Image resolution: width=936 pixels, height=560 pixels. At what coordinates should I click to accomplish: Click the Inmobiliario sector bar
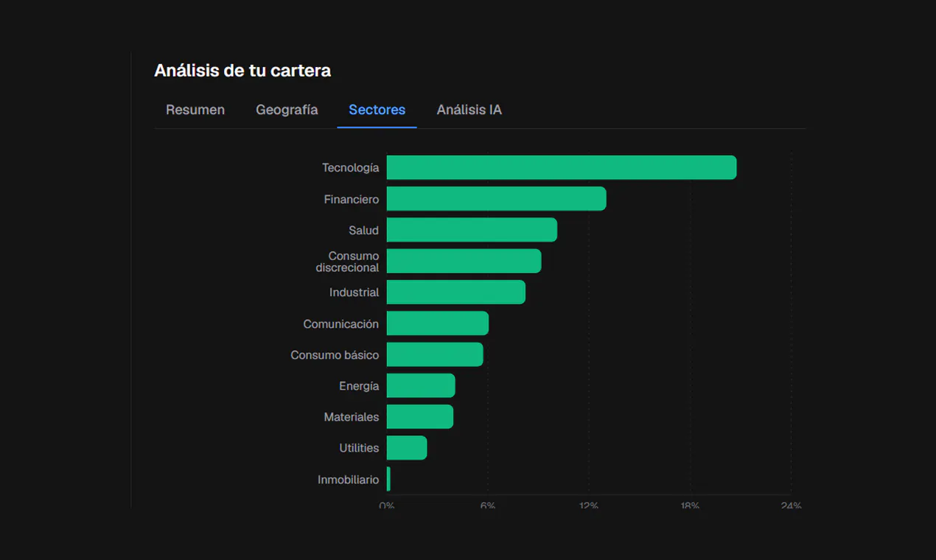click(388, 480)
